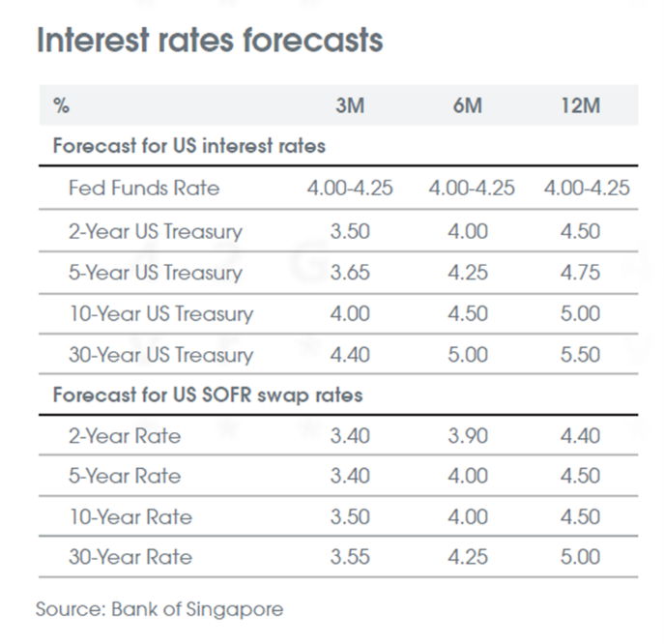Select the 10-Year Rate row label
The height and width of the screenshot is (644, 664).
(x=130, y=516)
